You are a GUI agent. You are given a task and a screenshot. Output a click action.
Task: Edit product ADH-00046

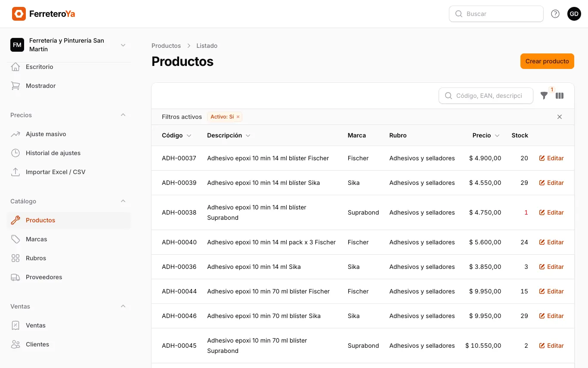tap(551, 316)
